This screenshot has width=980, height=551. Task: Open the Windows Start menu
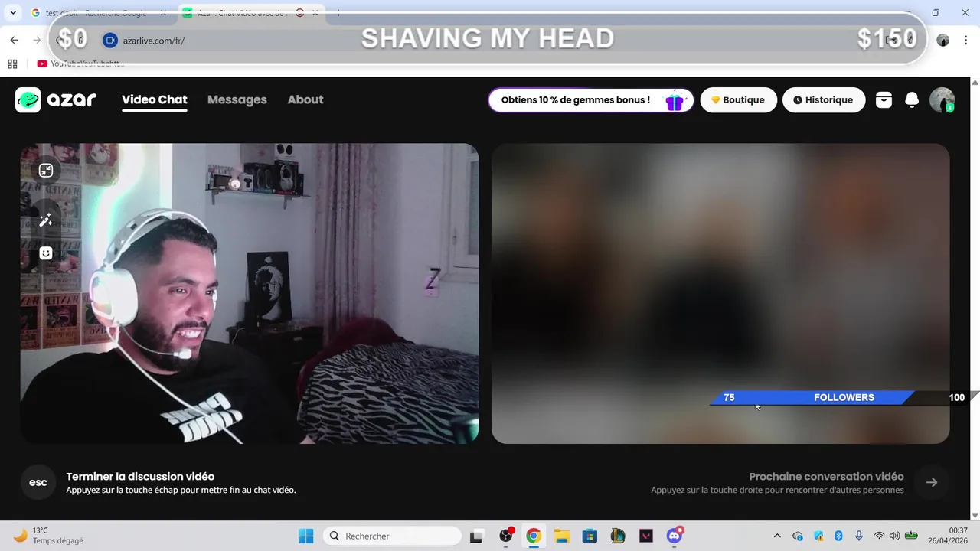click(305, 536)
